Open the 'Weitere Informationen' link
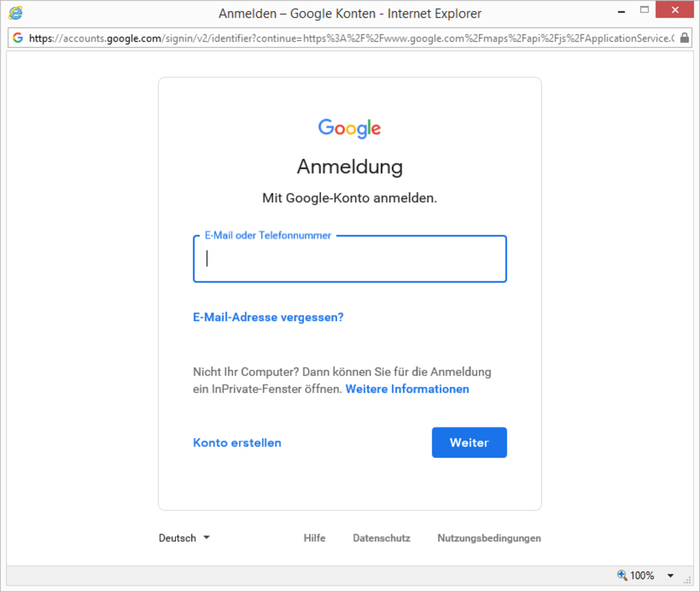This screenshot has width=700, height=592. pyautogui.click(x=407, y=389)
